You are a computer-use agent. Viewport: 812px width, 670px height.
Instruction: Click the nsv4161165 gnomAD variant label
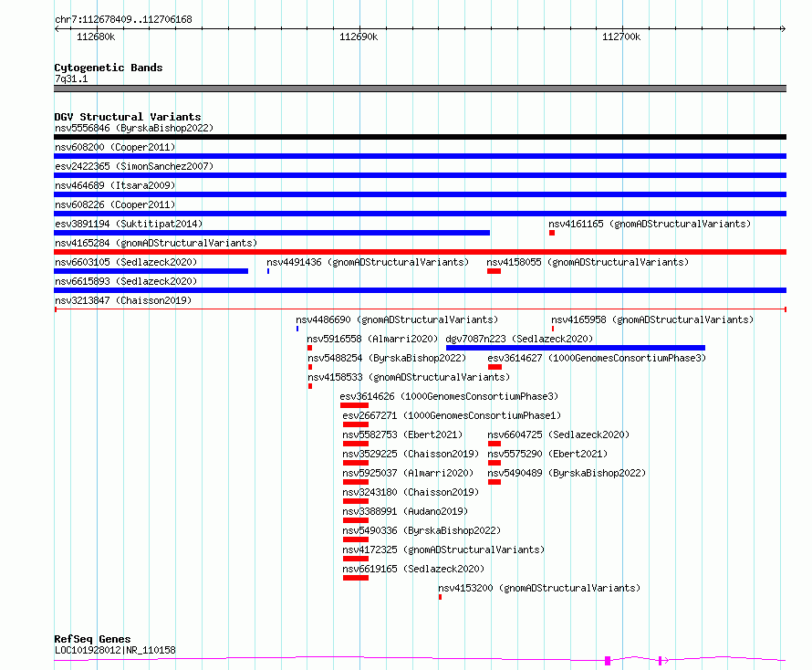[650, 224]
